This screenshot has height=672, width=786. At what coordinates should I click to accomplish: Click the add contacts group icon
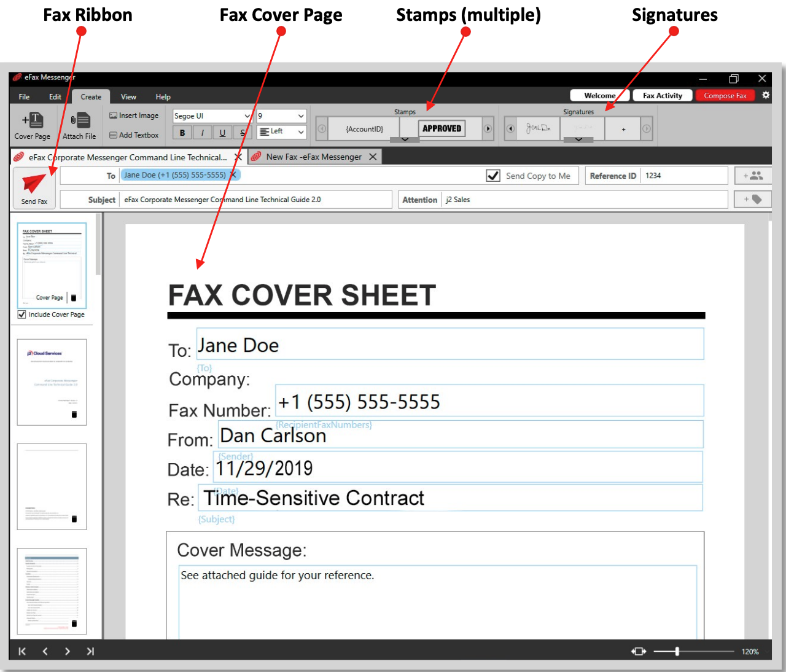pos(753,176)
